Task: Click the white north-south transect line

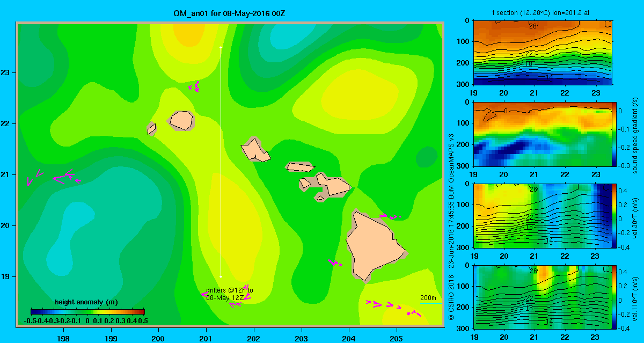Action: [x=221, y=162]
